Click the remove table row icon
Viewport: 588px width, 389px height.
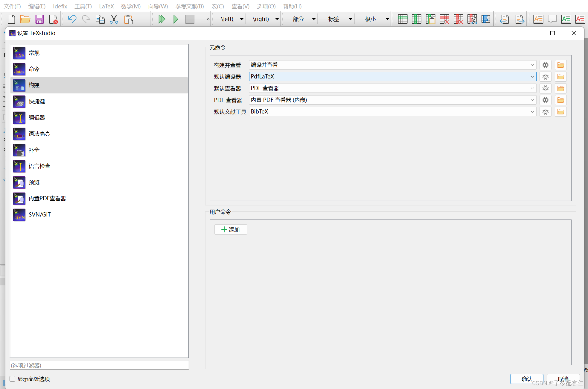click(x=444, y=19)
